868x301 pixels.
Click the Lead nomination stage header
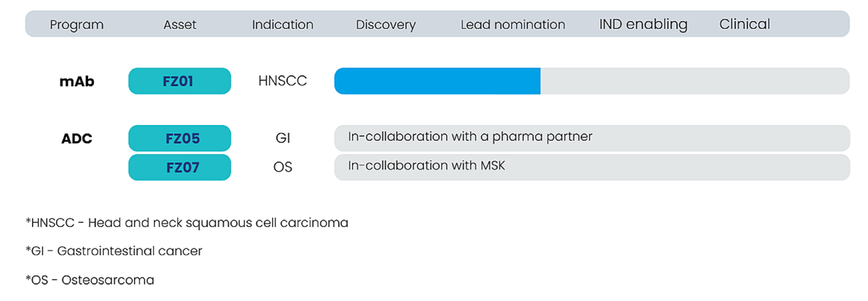point(513,25)
